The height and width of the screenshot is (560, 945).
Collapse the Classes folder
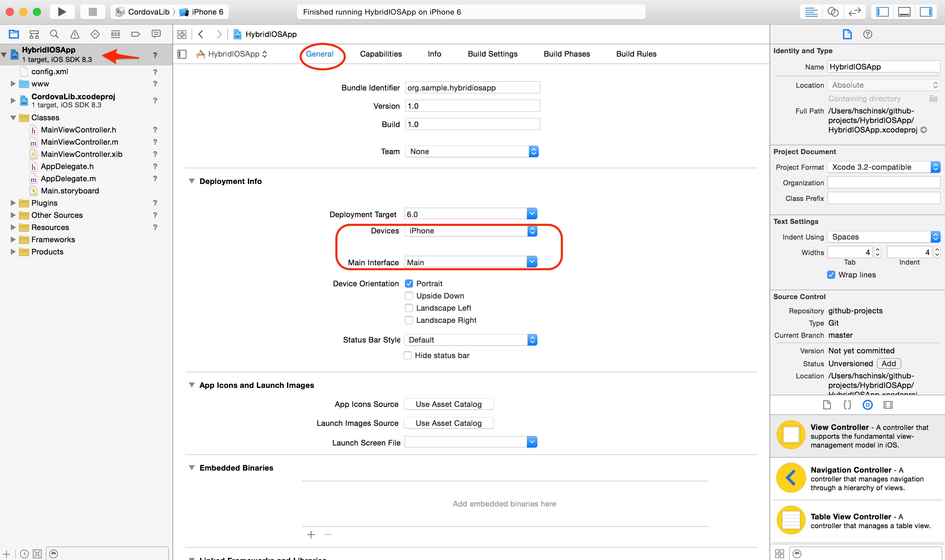pos(13,118)
